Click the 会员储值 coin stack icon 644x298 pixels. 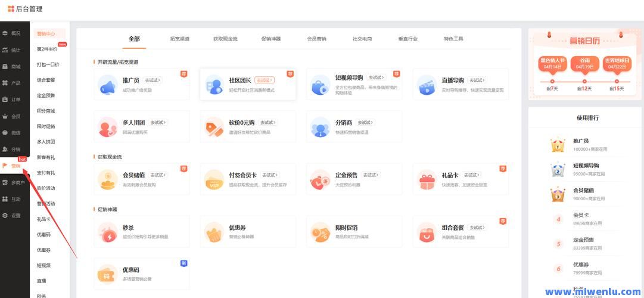pyautogui.click(x=108, y=180)
